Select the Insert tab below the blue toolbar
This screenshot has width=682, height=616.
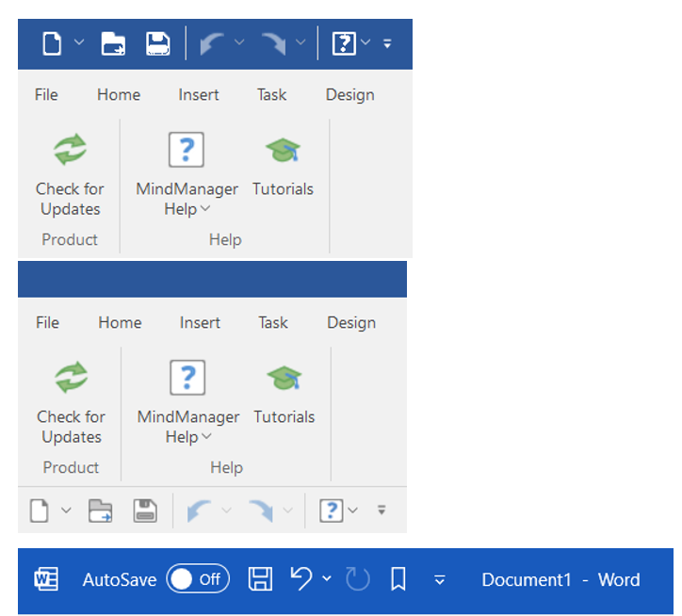(199, 94)
